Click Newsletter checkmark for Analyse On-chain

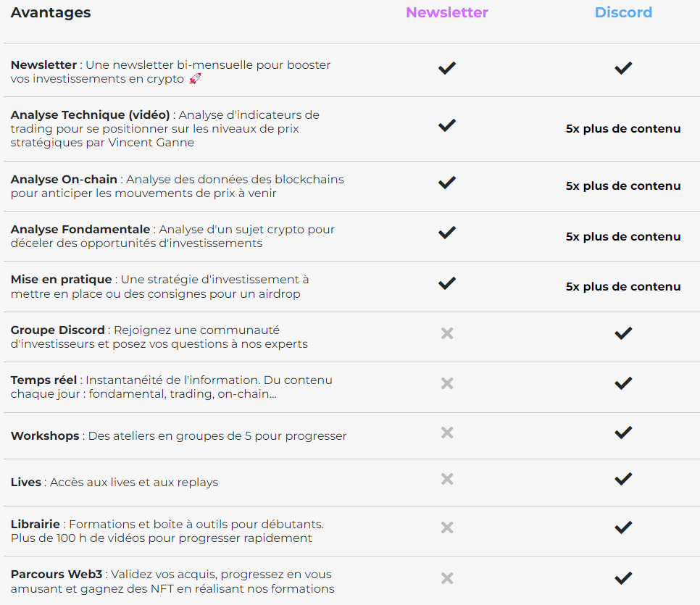447,183
